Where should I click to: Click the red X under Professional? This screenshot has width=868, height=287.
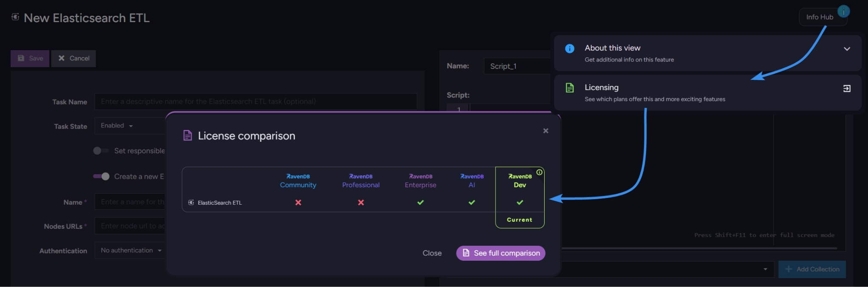(361, 203)
